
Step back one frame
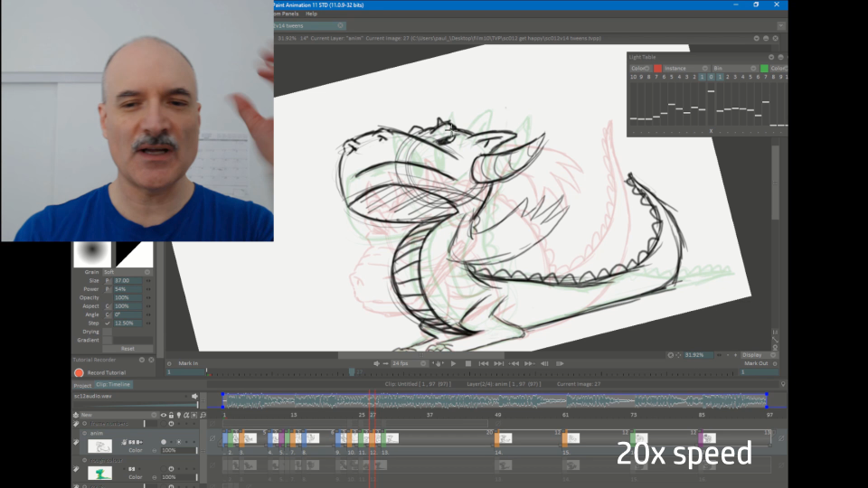click(x=544, y=363)
